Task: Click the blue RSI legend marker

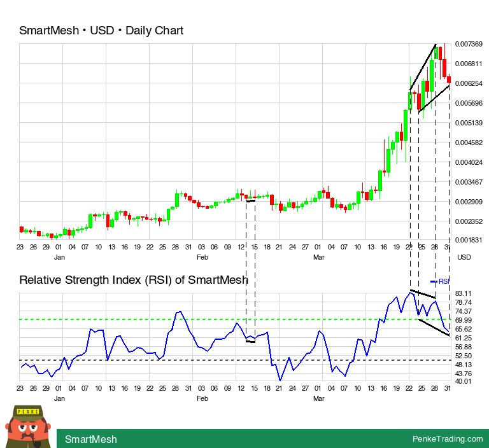Action: click(434, 281)
